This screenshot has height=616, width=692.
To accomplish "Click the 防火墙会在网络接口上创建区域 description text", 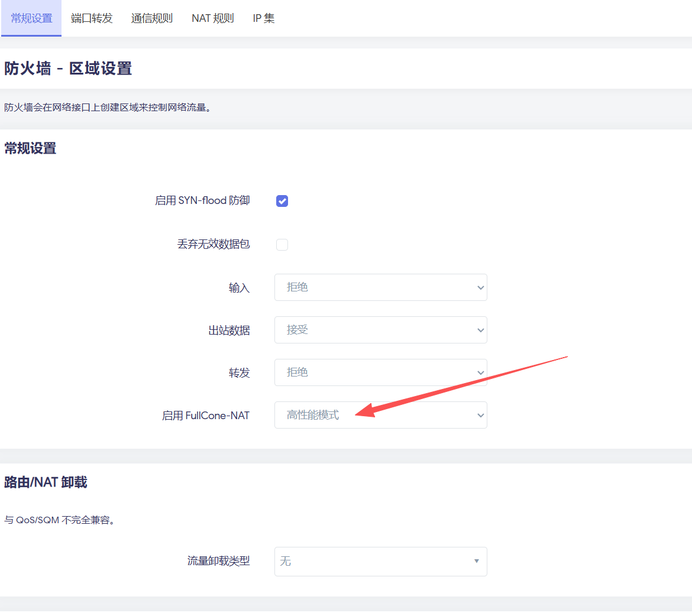I will [108, 107].
